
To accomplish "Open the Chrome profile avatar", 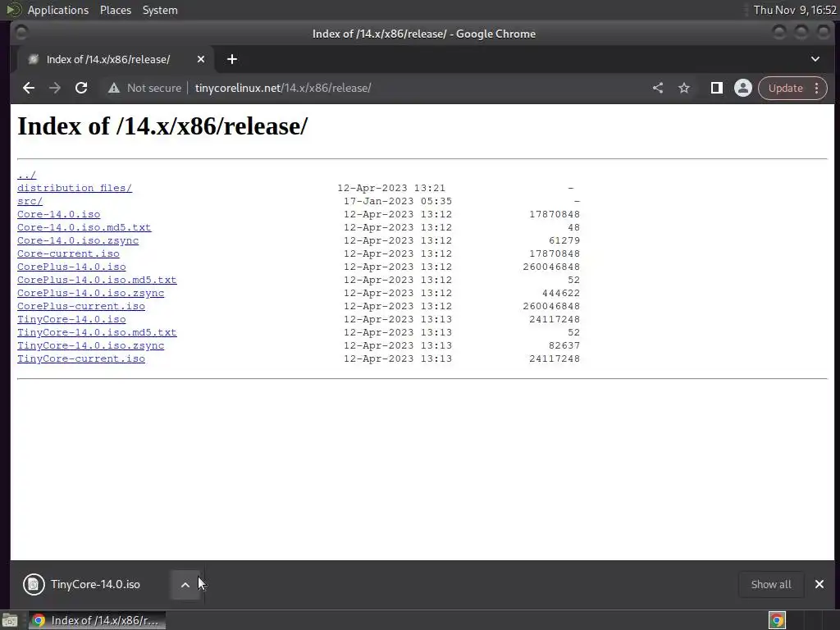I will (x=743, y=88).
